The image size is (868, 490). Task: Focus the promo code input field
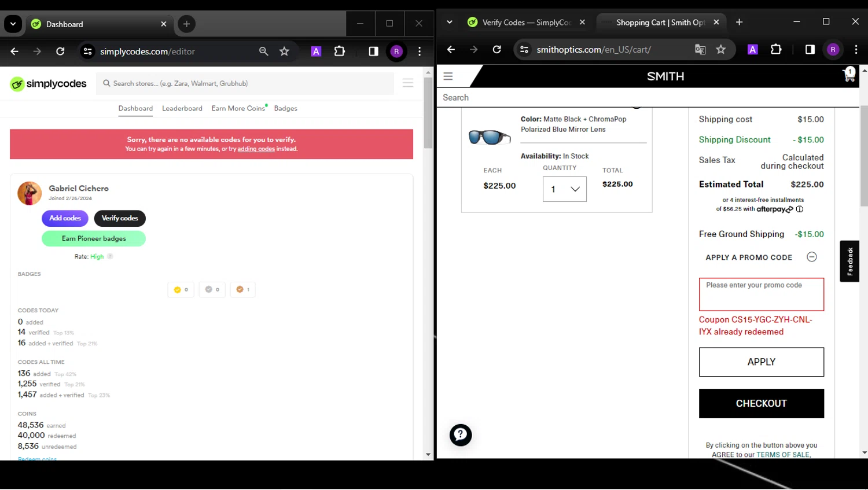[761, 294]
